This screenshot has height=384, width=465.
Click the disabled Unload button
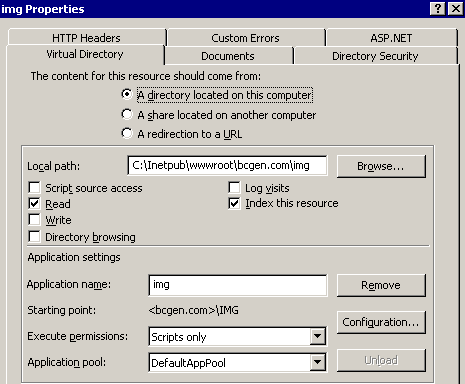[x=381, y=360]
